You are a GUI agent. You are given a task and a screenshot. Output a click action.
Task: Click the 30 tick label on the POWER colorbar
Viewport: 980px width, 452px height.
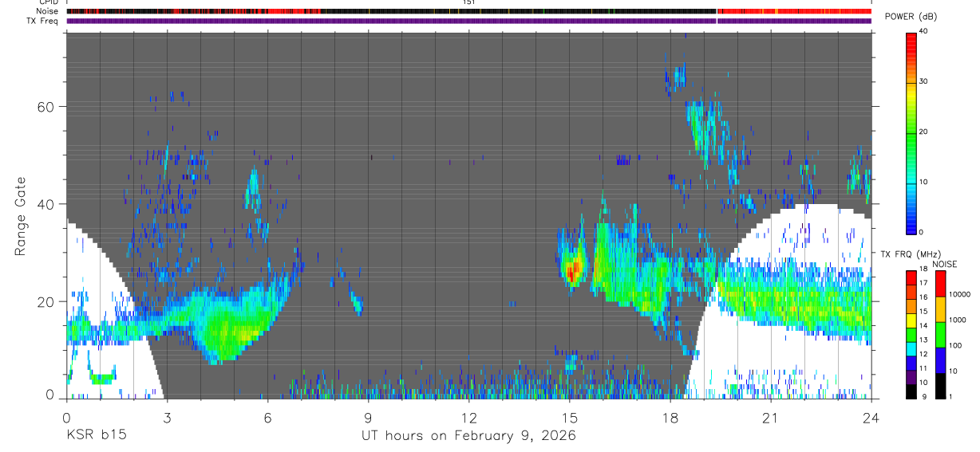click(x=923, y=81)
